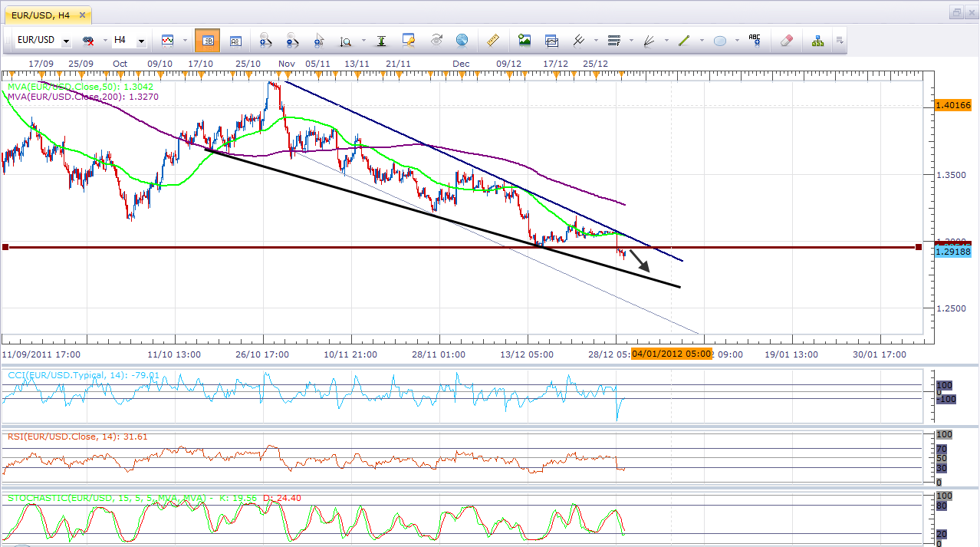Click the 25/12 label on top date ruler

click(596, 64)
